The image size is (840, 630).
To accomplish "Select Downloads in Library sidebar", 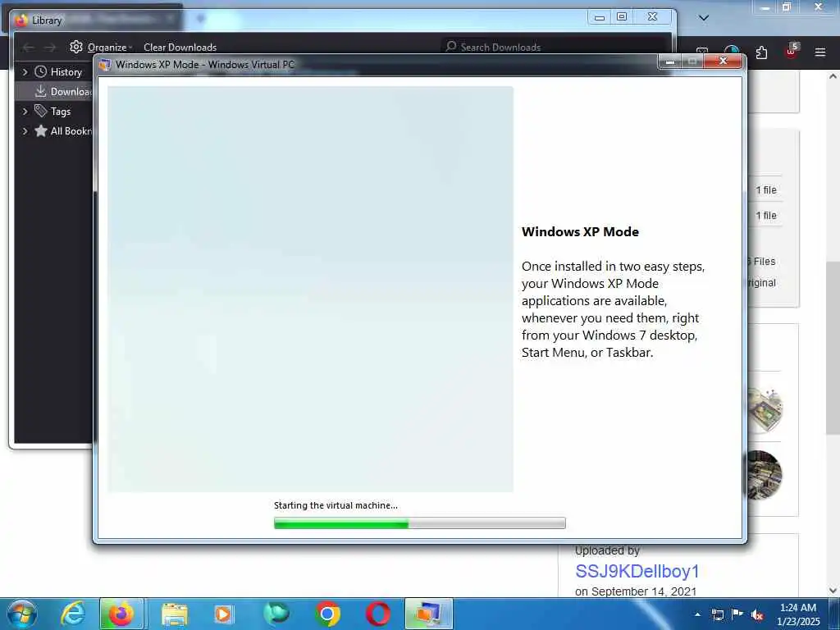I will click(63, 92).
